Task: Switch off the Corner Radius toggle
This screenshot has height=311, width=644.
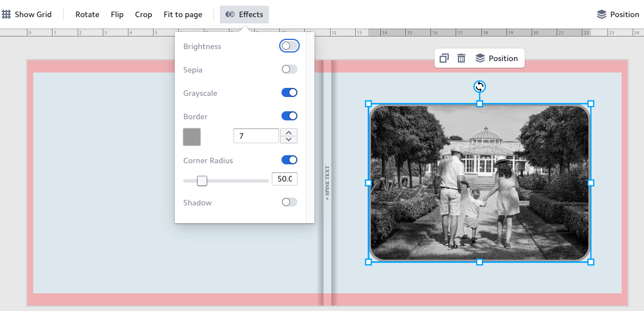Action: point(289,160)
